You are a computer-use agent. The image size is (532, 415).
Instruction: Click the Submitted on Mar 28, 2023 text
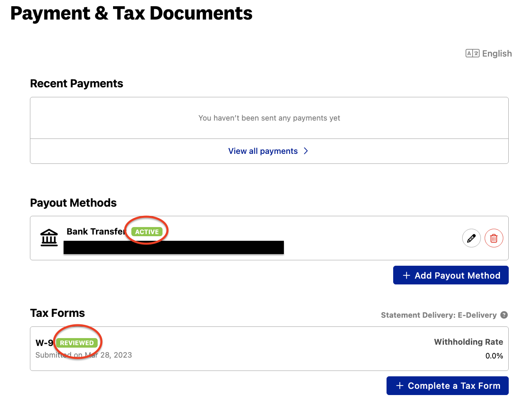click(84, 355)
